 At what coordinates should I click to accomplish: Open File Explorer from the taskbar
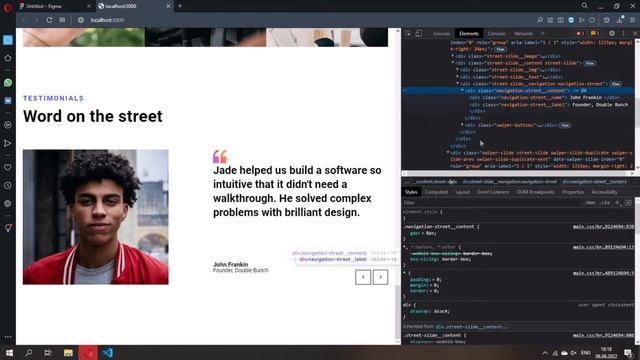pos(68,353)
